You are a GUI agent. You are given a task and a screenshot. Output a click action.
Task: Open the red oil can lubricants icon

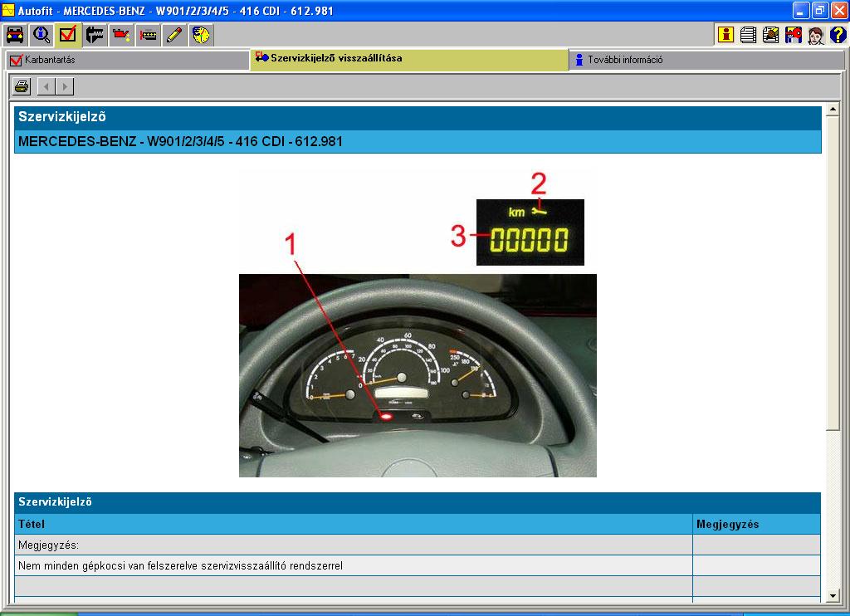pyautogui.click(x=121, y=35)
